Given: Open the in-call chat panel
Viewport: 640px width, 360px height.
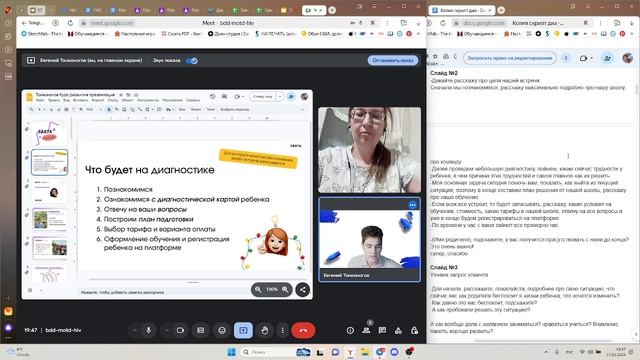Looking at the screenshot, I should pos(382,331).
